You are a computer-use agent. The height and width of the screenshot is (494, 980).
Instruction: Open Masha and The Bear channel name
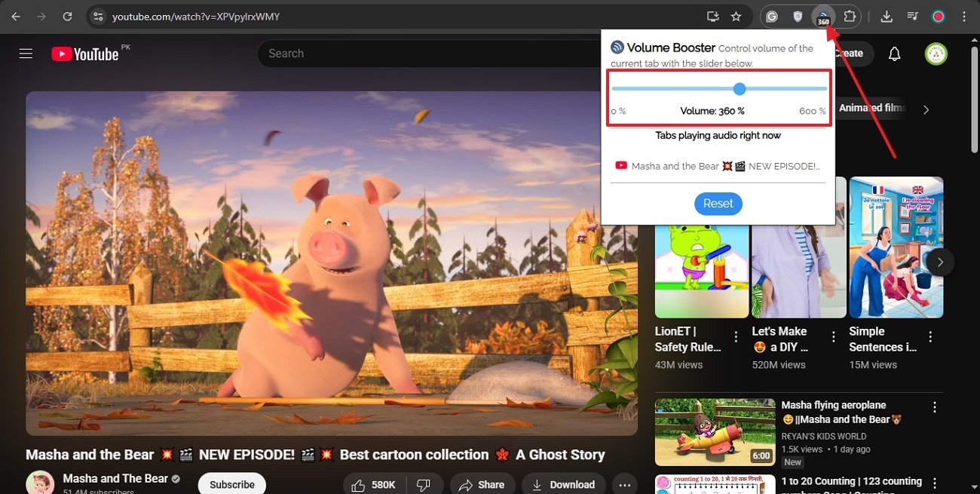[x=115, y=478]
